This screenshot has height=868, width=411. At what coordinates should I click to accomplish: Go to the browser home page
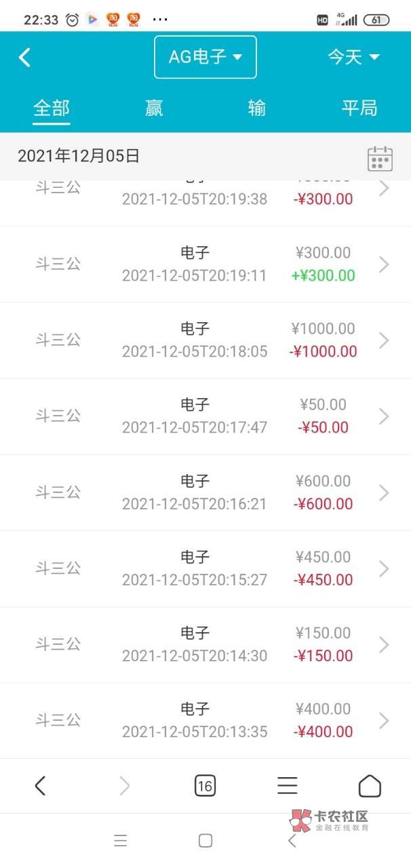point(370,786)
